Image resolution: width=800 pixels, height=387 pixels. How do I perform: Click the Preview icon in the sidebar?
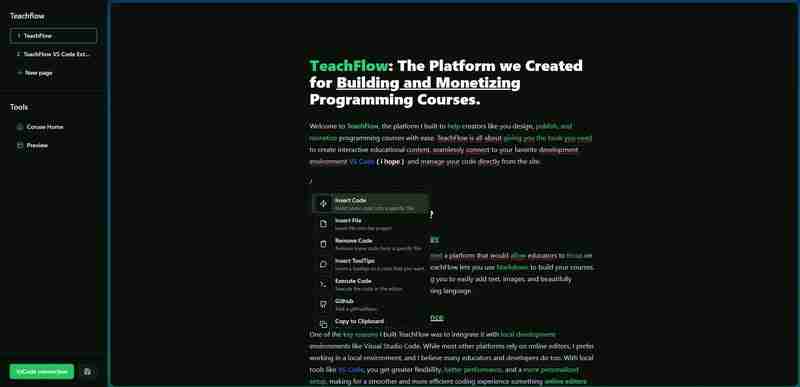20,145
